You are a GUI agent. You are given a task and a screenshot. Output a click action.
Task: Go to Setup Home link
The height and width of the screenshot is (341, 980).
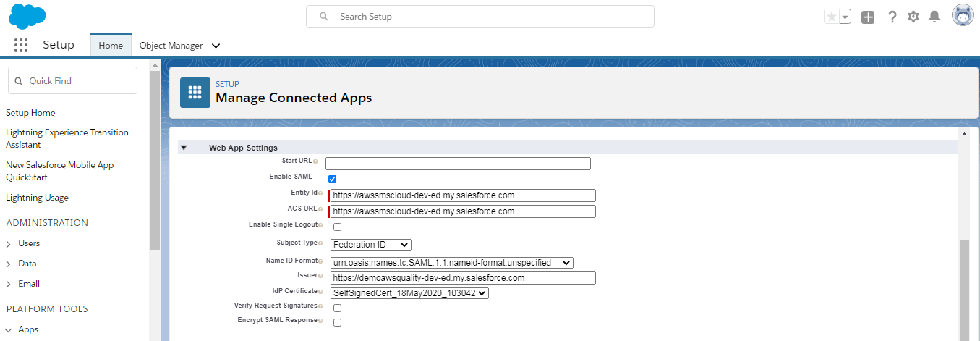coord(30,113)
